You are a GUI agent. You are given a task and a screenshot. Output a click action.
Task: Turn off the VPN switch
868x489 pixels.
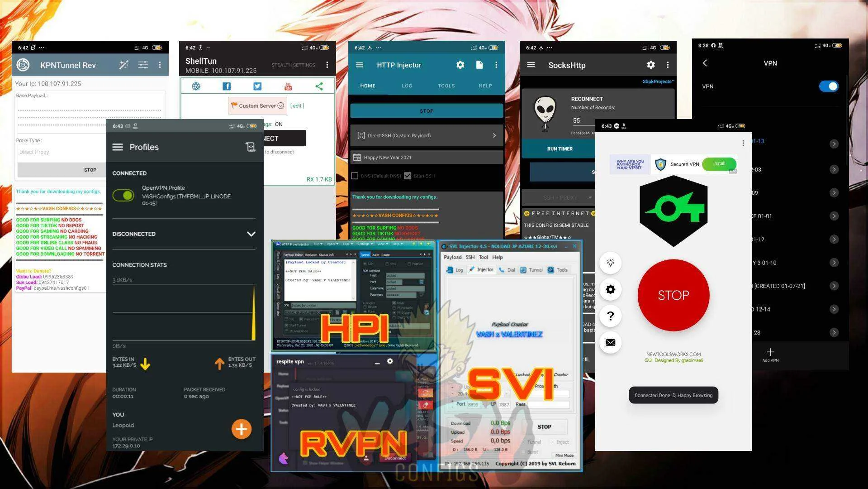point(829,86)
